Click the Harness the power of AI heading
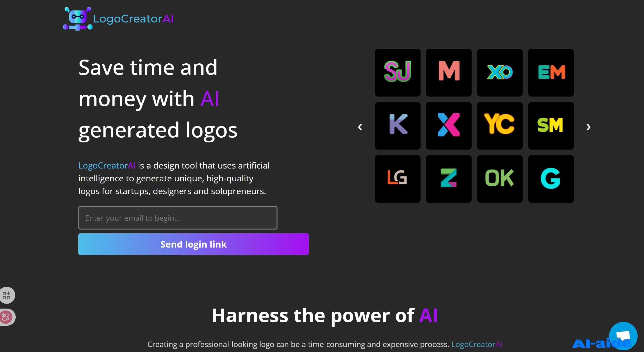644x352 pixels. click(x=324, y=315)
